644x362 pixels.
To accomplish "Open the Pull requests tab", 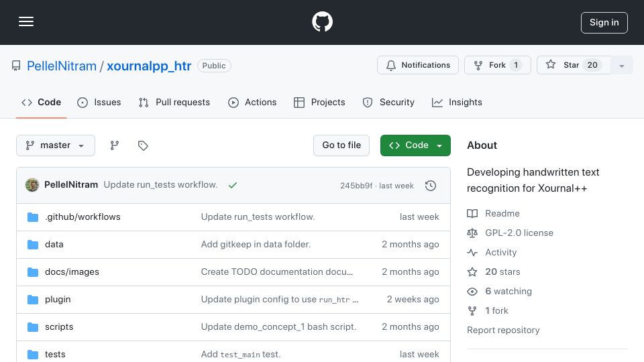I will (174, 102).
